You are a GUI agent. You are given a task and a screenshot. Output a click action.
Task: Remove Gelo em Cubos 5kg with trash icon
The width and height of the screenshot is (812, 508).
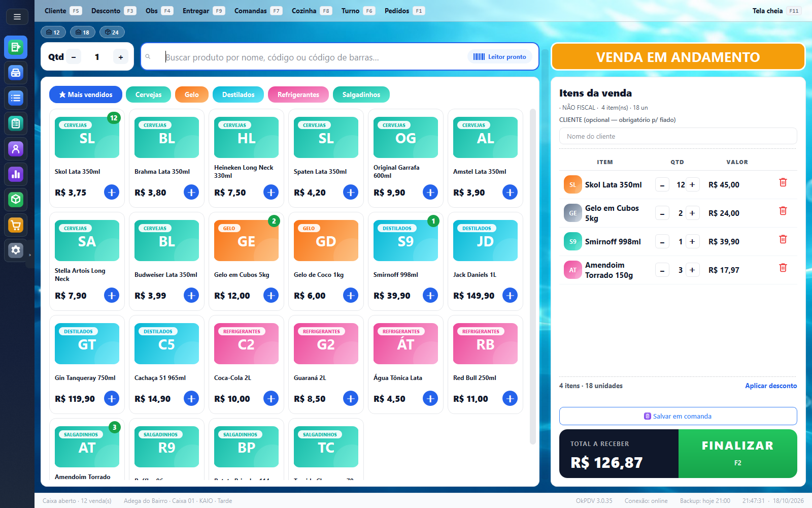coord(783,211)
